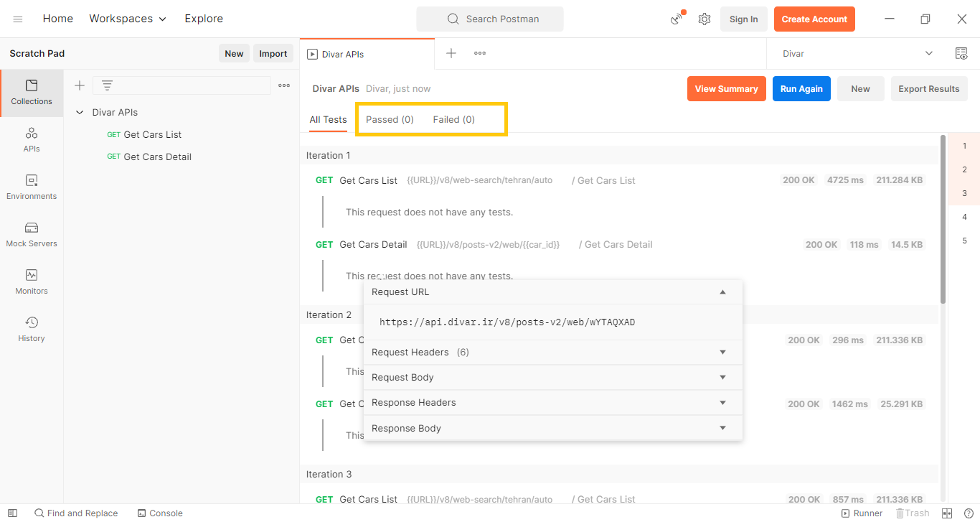The image size is (980, 522).
Task: Click the New button in Scratch Pad
Action: point(234,54)
